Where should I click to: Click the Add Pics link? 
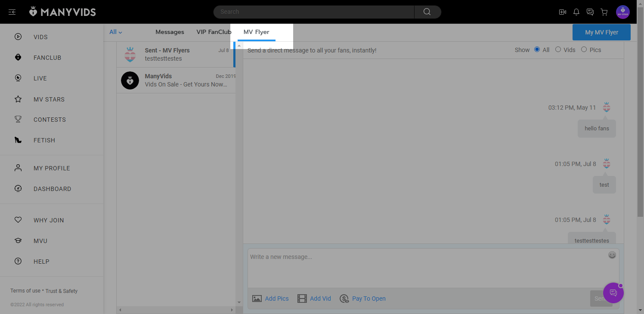(x=277, y=299)
